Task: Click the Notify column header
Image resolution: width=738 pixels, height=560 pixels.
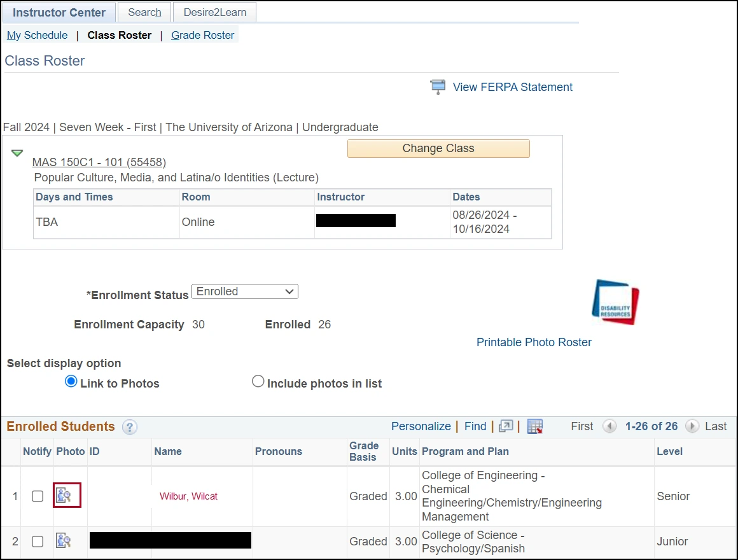Action: tap(37, 451)
